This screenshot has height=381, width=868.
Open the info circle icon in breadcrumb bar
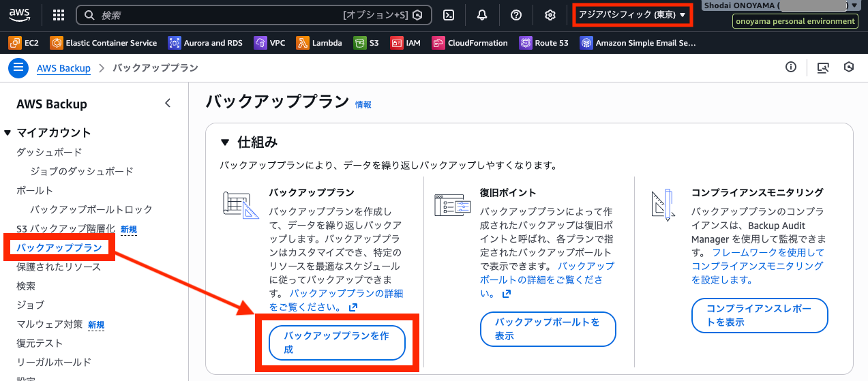[791, 67]
